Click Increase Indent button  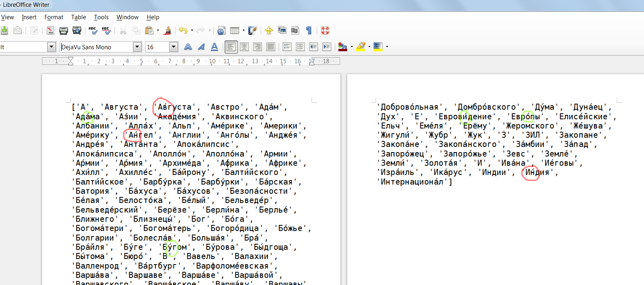pos(327,47)
